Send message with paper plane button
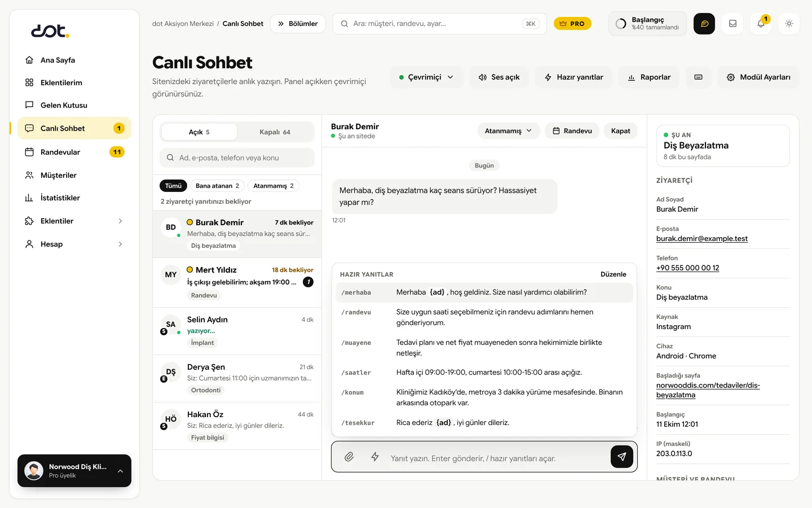Screen dimensions: 812x508 (621, 457)
